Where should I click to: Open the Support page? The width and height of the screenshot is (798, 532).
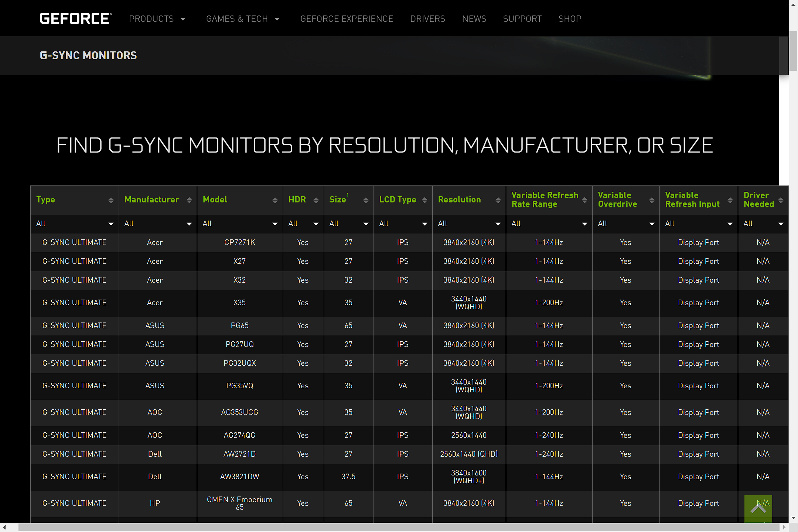click(x=522, y=19)
